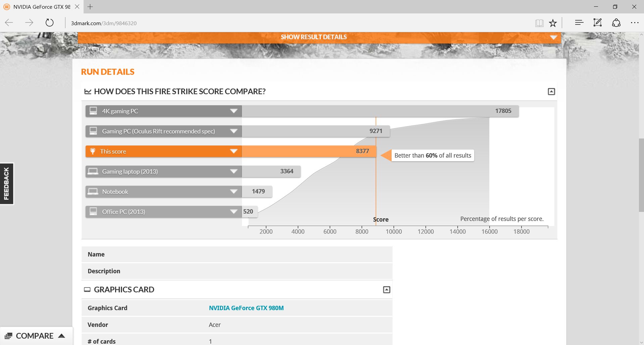Open the browser Share panel
Image resolution: width=644 pixels, height=345 pixels.
click(x=616, y=23)
